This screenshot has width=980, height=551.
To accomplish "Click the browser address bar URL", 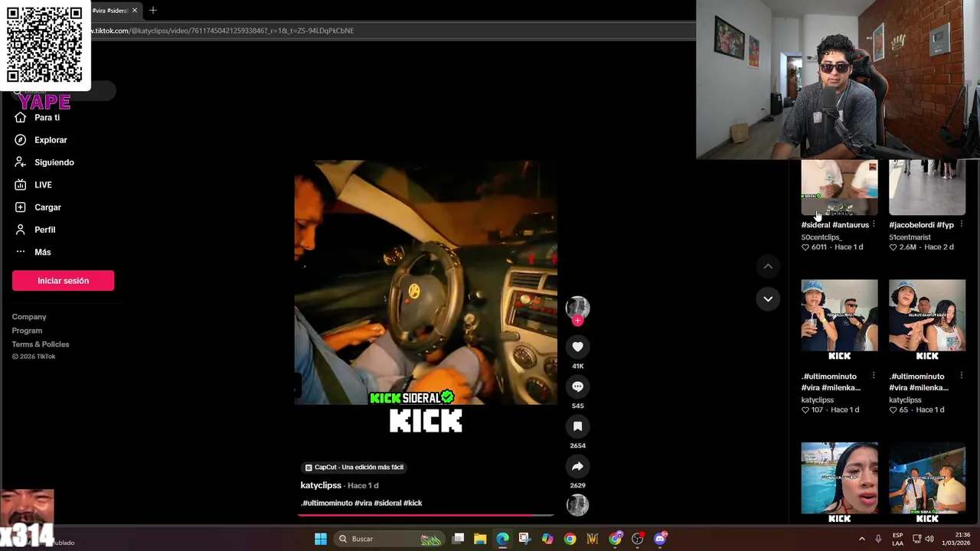I will (x=222, y=31).
